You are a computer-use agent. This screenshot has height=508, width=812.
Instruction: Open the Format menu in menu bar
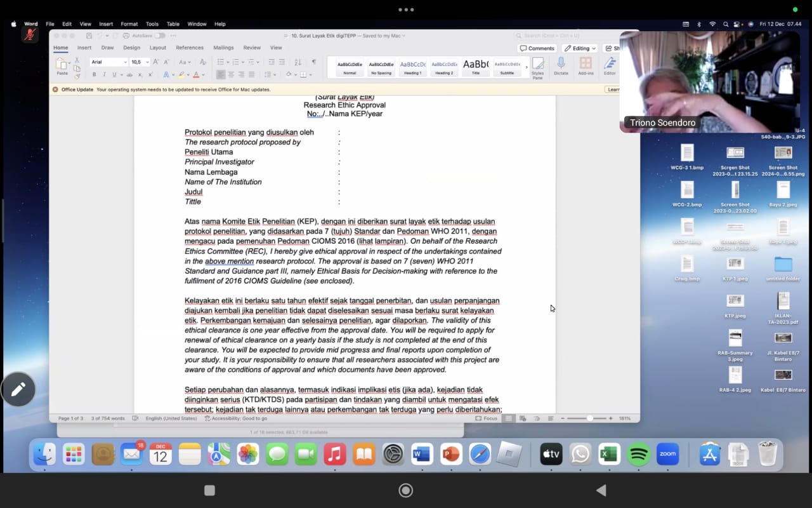129,24
